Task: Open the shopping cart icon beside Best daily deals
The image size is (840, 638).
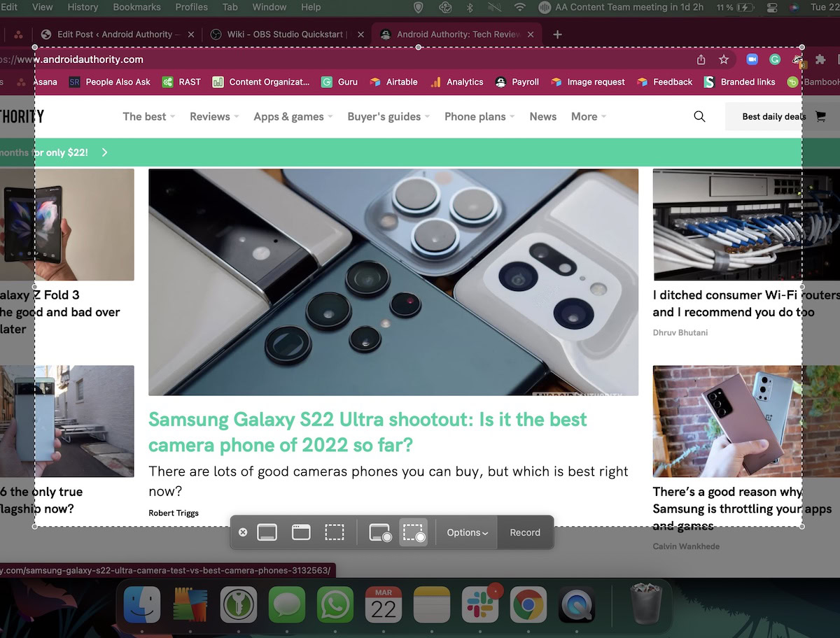Action: (x=820, y=117)
